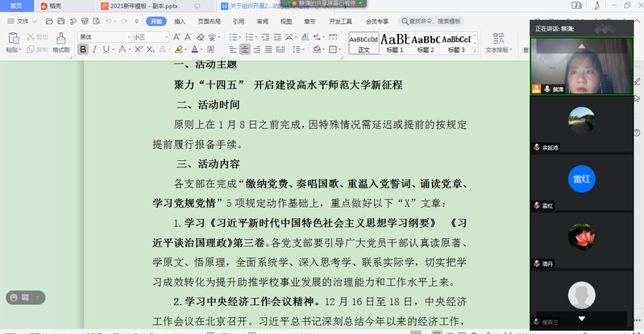644x334 pixels.
Task: Select 雷红 participant tile in meeting panel
Action: [x=580, y=180]
